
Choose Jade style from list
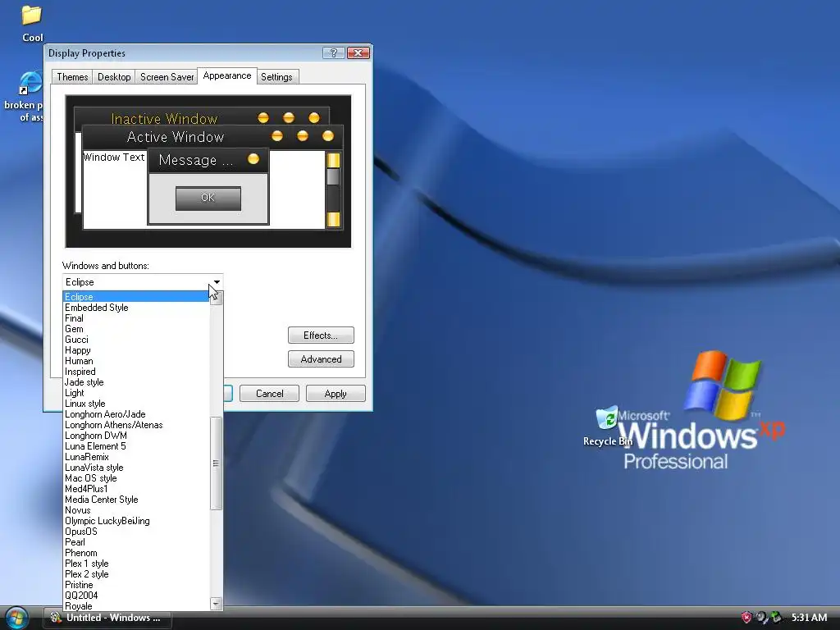(135, 382)
